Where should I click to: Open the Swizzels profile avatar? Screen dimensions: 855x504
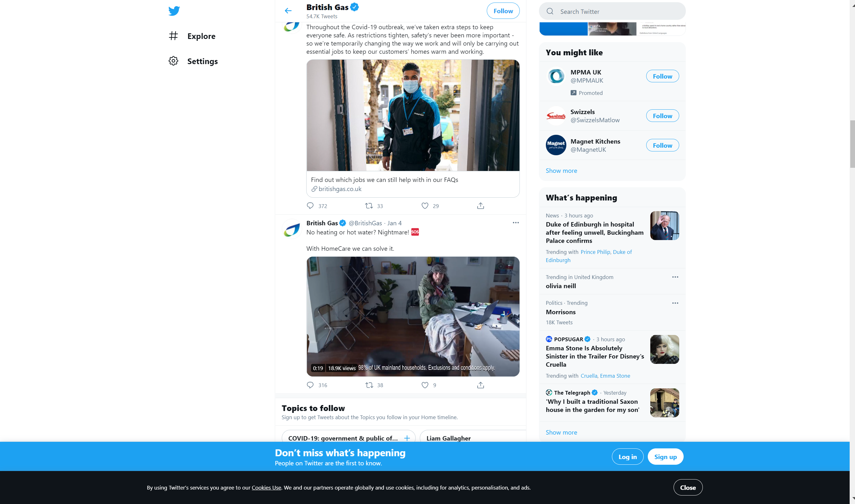[x=556, y=116]
